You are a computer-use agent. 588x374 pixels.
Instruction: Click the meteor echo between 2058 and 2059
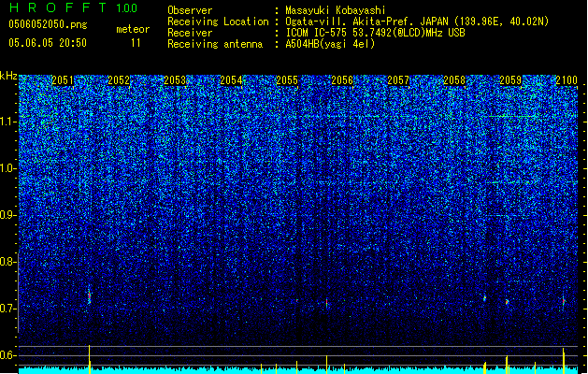pyautogui.click(x=484, y=298)
